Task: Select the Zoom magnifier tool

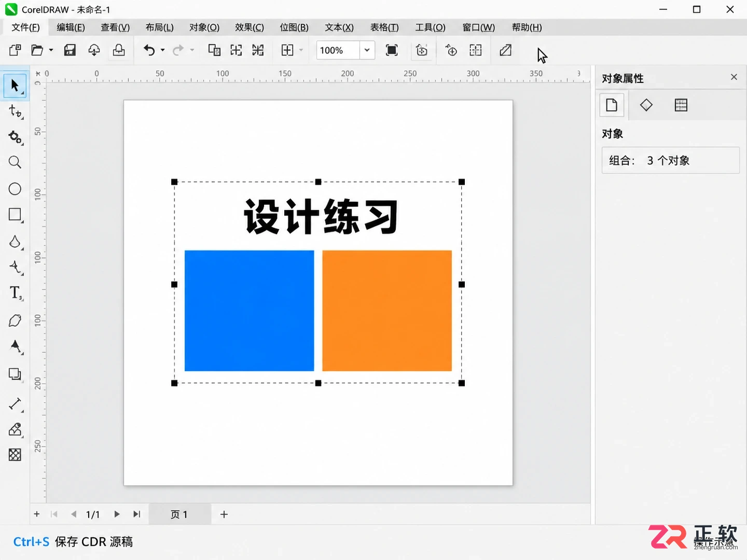Action: point(15,162)
